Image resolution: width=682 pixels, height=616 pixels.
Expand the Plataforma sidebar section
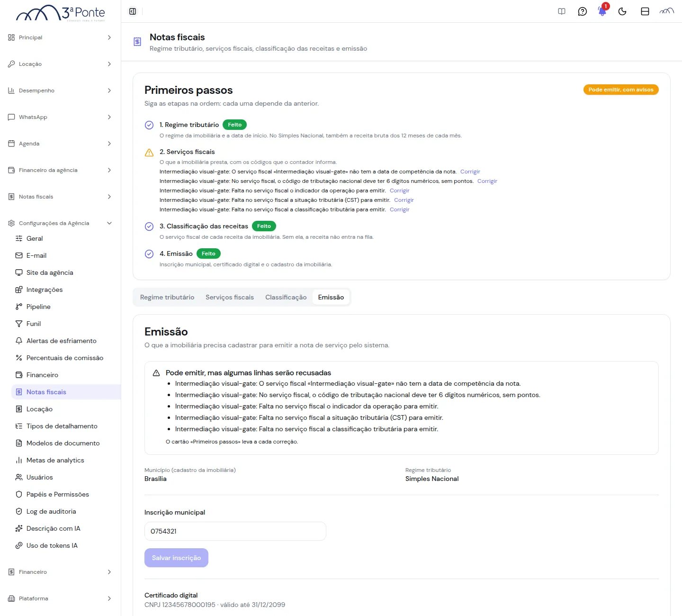(61, 598)
